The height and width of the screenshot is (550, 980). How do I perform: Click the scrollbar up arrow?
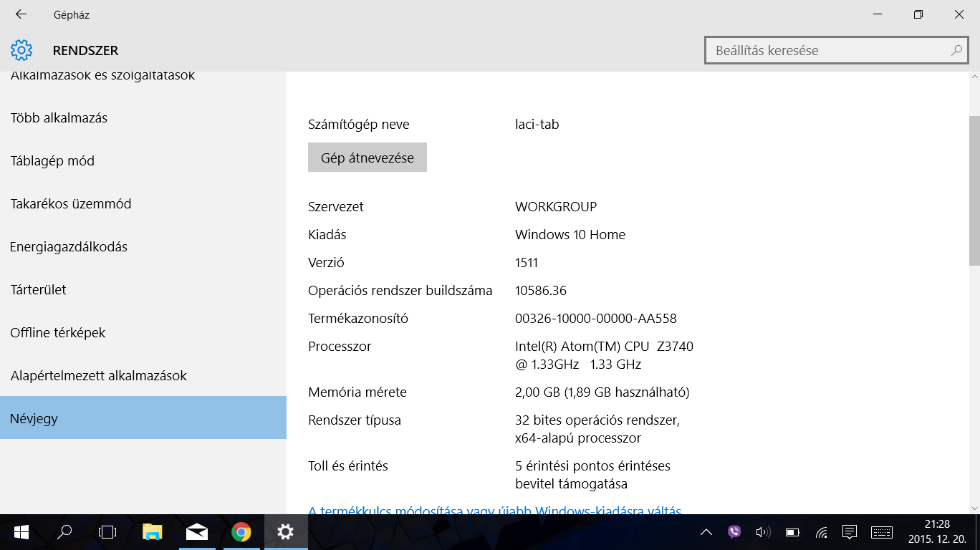[974, 77]
